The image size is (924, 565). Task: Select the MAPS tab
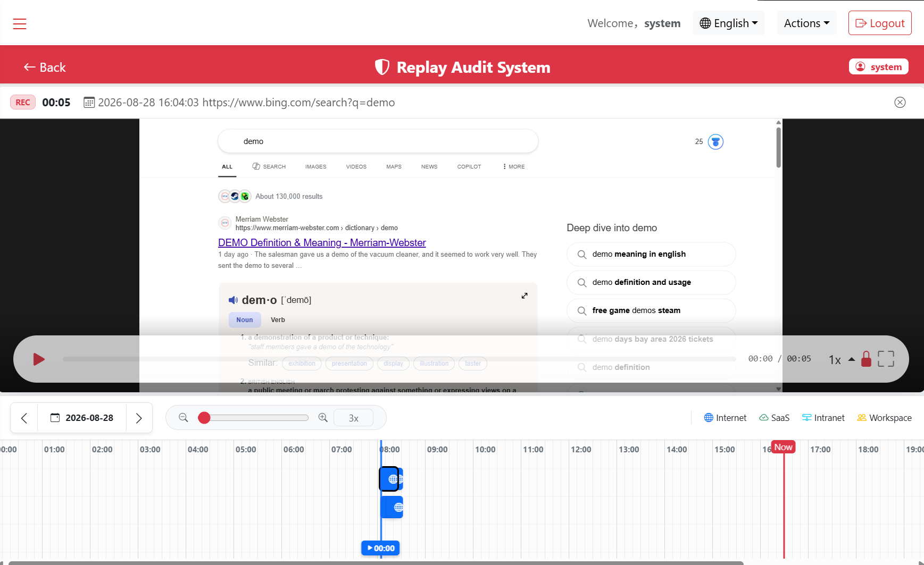point(394,167)
